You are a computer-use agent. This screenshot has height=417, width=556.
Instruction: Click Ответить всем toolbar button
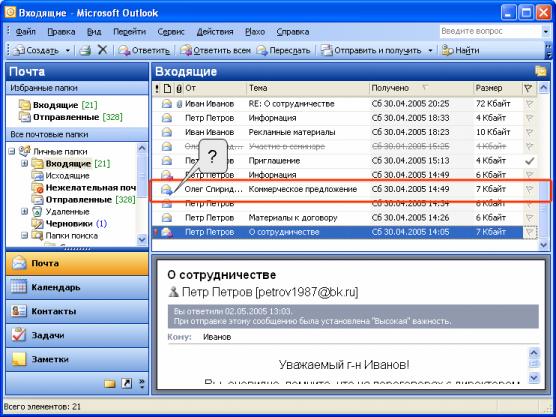(215, 51)
